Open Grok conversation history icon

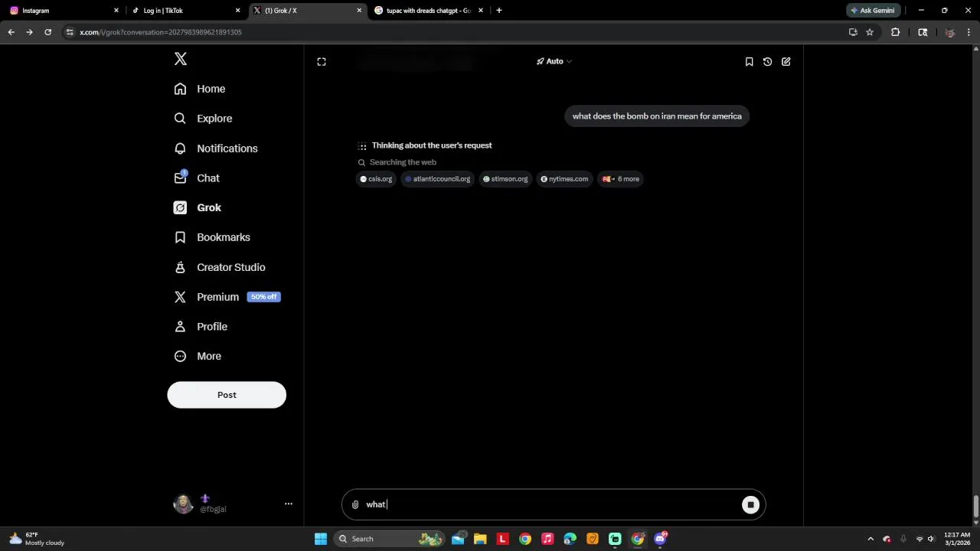click(x=767, y=62)
